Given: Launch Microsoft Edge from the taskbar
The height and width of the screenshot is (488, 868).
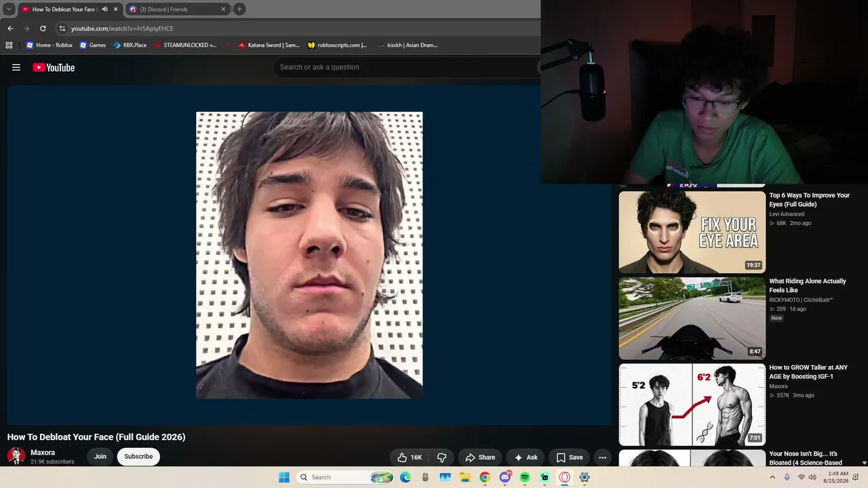Looking at the screenshot, I should pyautogui.click(x=406, y=477).
